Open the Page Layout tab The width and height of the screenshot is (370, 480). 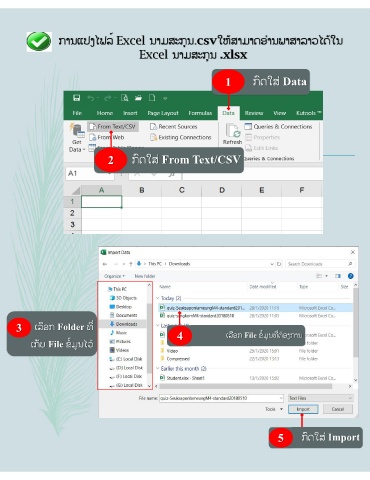[163, 113]
